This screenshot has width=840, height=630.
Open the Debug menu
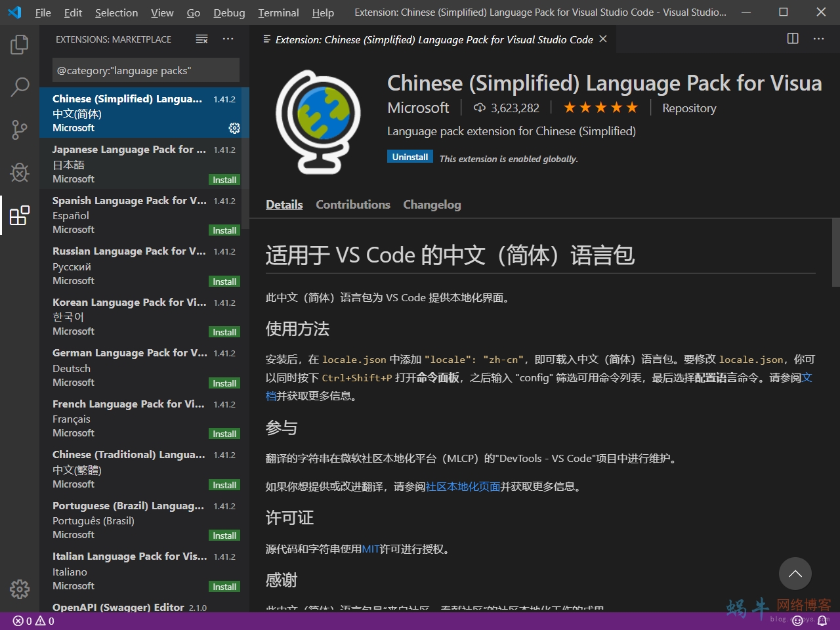[229, 12]
